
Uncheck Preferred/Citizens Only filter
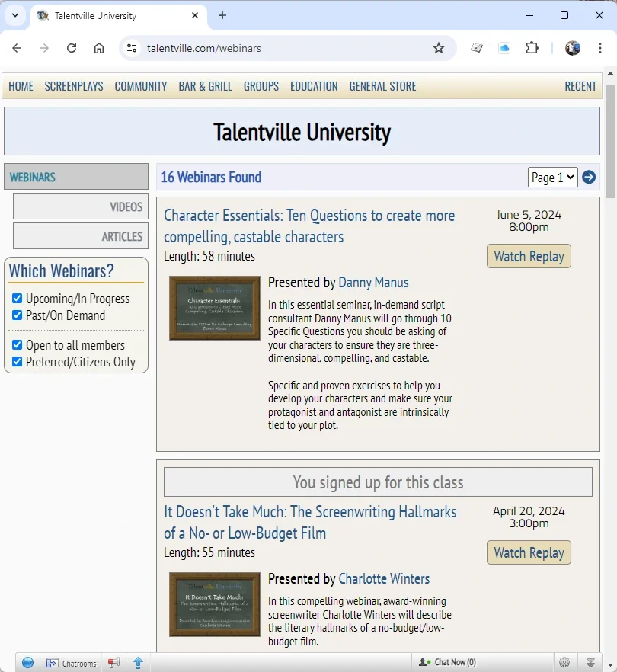click(17, 362)
